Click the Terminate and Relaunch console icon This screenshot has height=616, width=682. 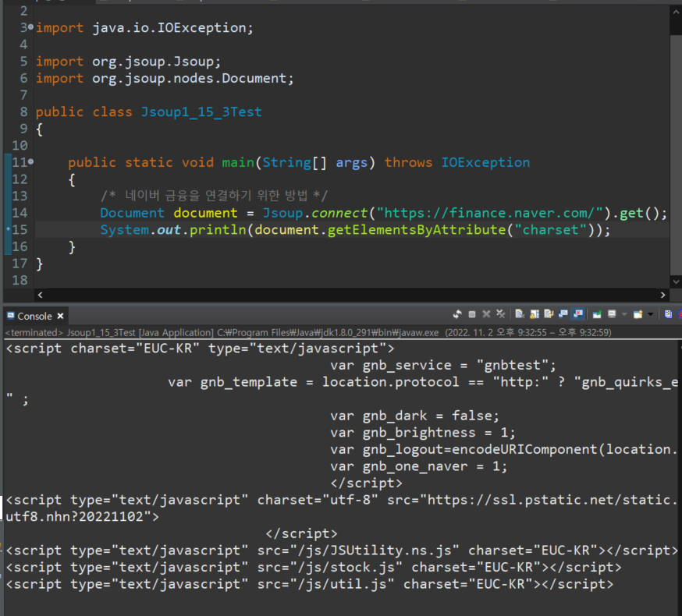coord(457,314)
